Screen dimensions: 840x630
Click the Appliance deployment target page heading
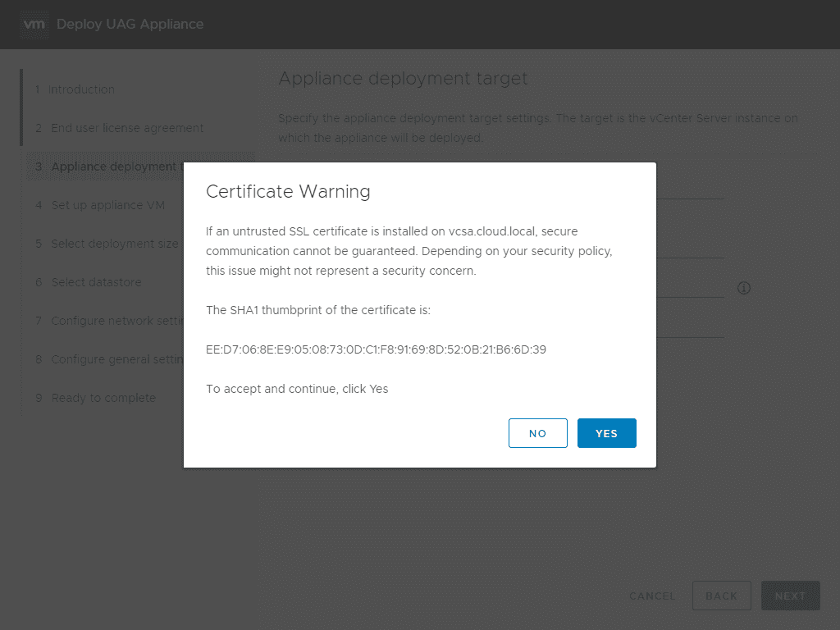(x=403, y=79)
